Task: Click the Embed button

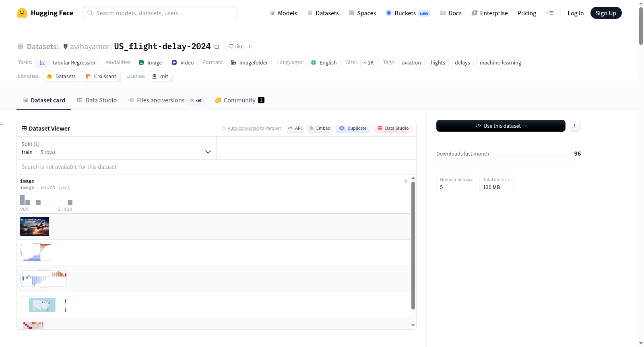Action: pyautogui.click(x=320, y=128)
